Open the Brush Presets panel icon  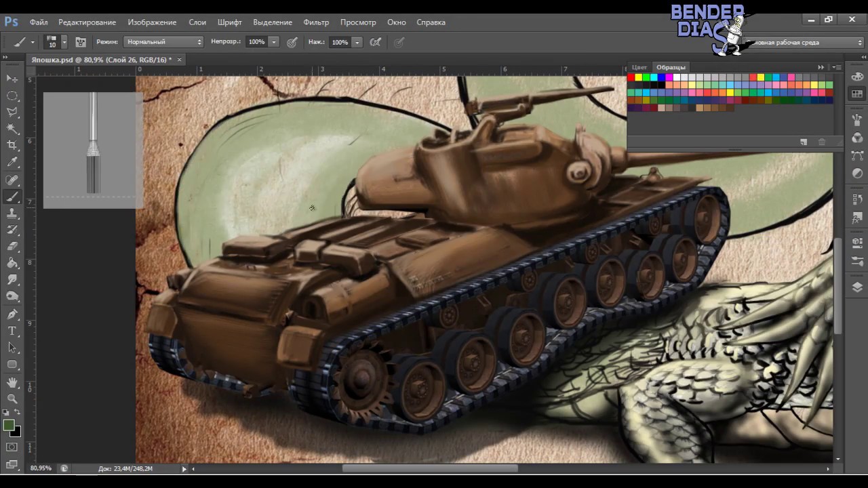pos(857,120)
